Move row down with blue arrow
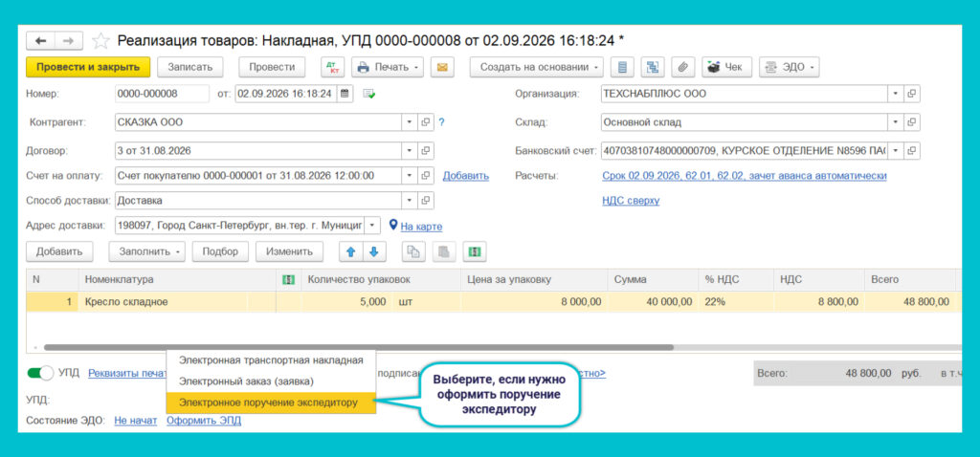 (374, 251)
